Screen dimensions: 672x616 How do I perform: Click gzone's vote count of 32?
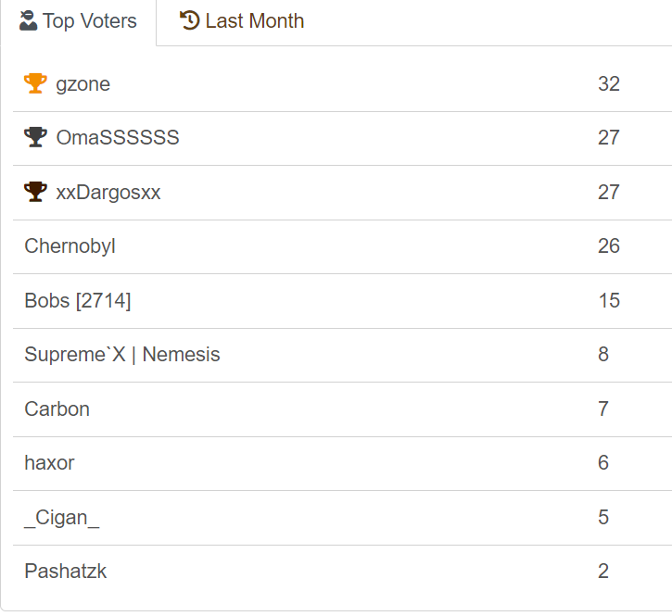point(609,84)
